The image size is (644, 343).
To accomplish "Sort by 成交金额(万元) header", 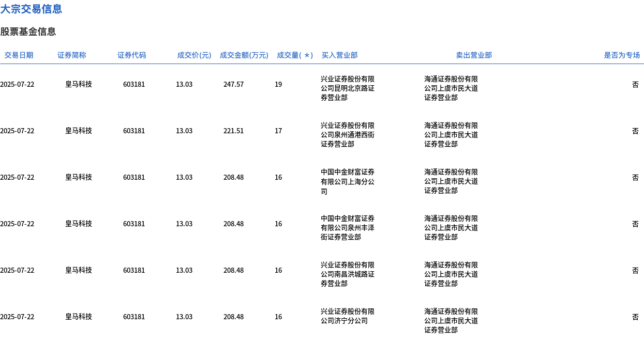I will [x=244, y=55].
